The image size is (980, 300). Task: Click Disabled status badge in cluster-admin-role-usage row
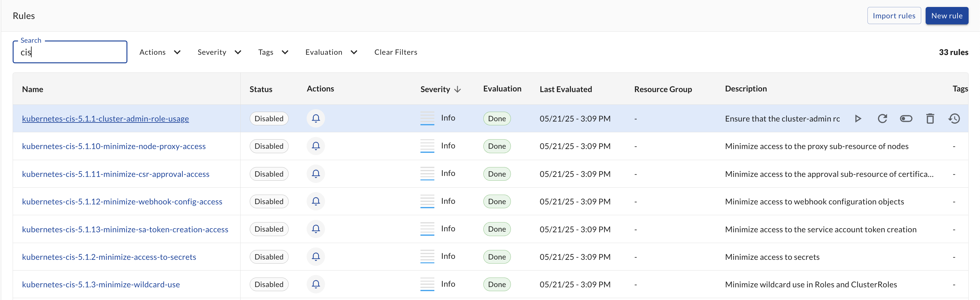[x=269, y=118]
